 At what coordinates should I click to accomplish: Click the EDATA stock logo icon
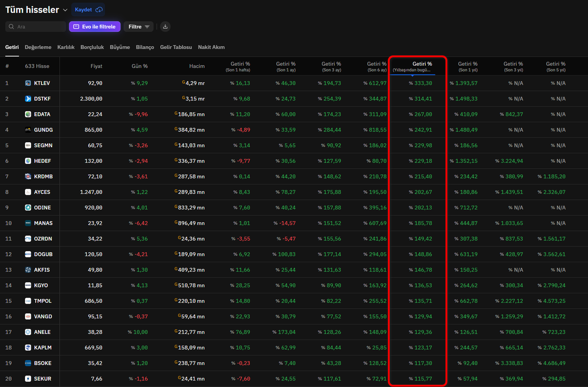point(28,114)
